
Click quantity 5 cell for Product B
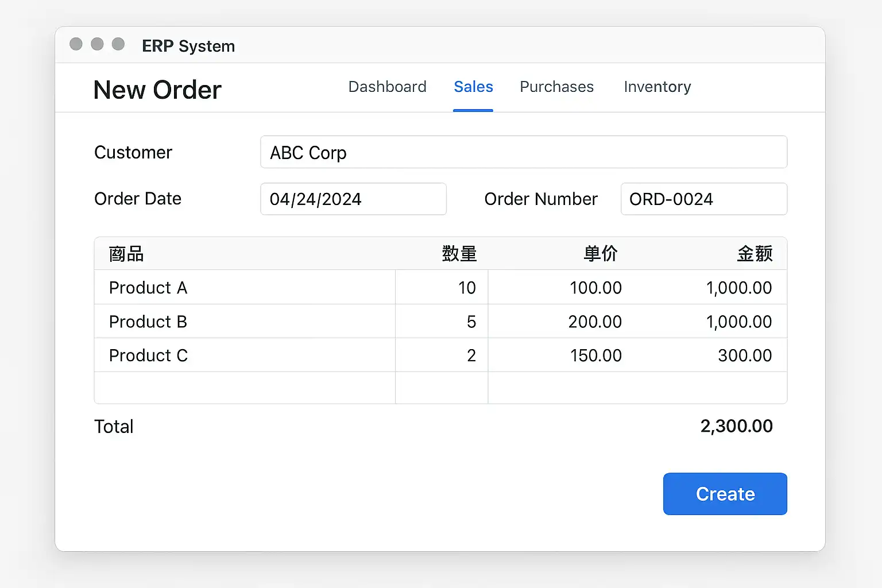442,322
